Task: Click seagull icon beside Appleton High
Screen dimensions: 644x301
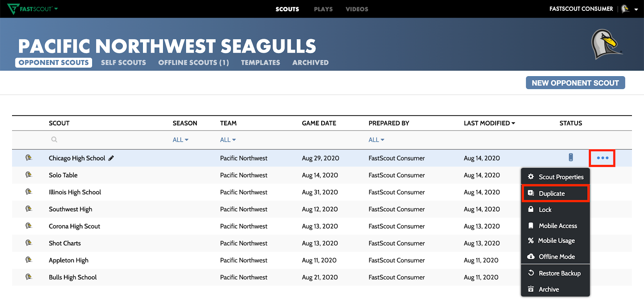Action: pyautogui.click(x=29, y=259)
